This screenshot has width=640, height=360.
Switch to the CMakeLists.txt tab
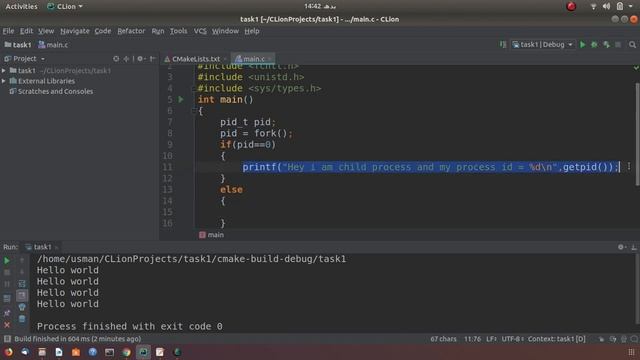click(196, 59)
